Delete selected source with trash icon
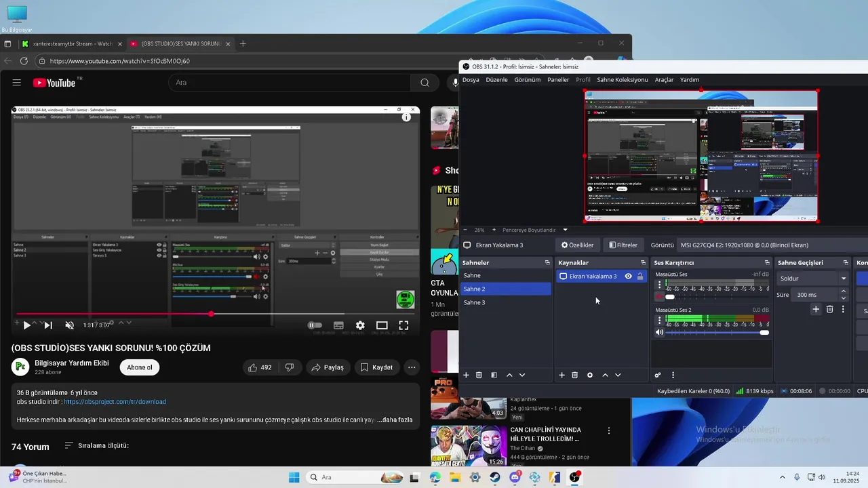Screen dimensions: 868x488 coord(575,375)
